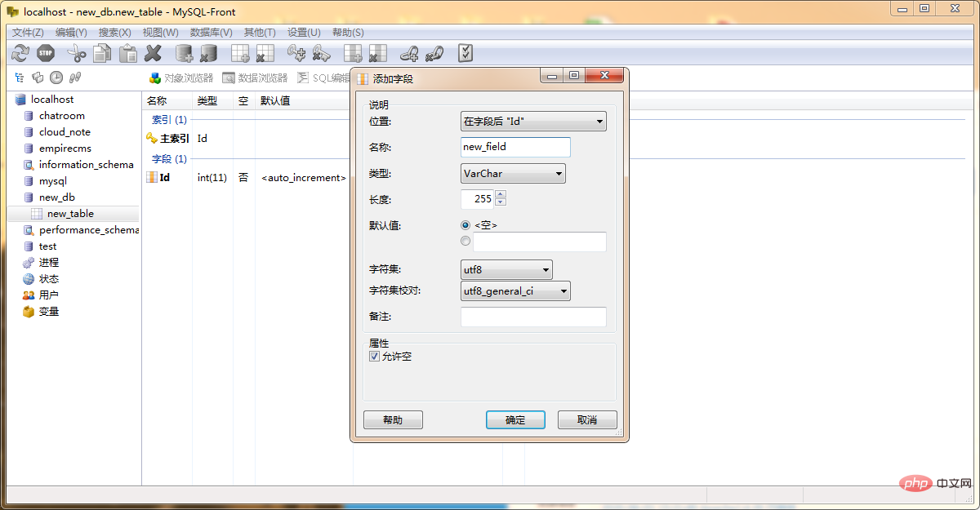
Task: Click the 确定 confirm button
Action: [515, 419]
